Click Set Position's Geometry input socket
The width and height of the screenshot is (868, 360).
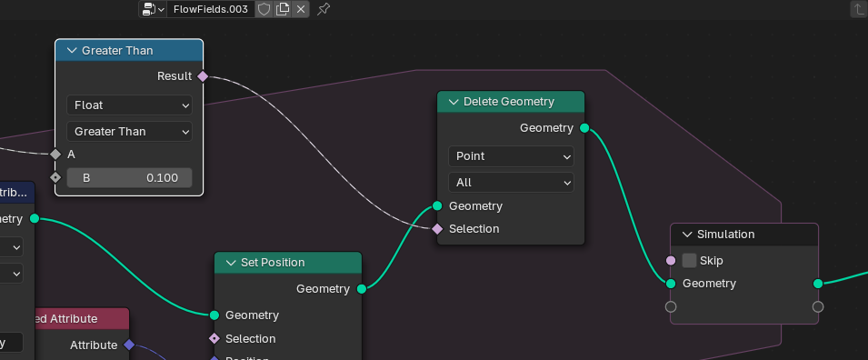coord(215,315)
